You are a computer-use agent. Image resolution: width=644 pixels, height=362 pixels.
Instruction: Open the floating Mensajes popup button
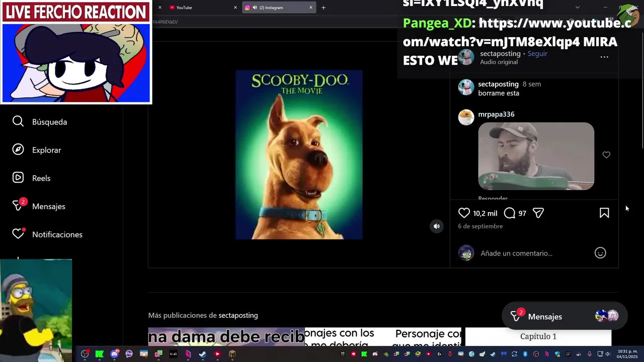tap(565, 316)
